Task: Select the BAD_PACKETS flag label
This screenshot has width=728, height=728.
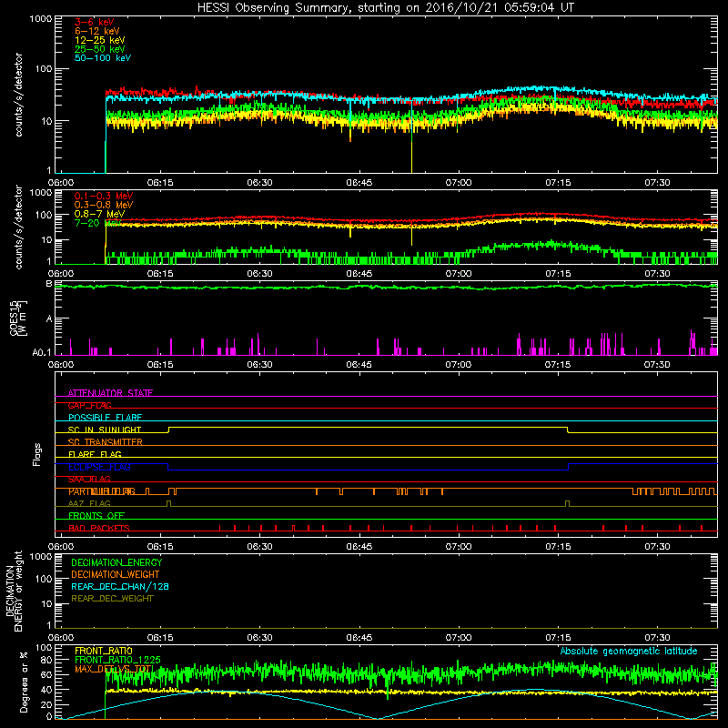Action: tap(99, 529)
